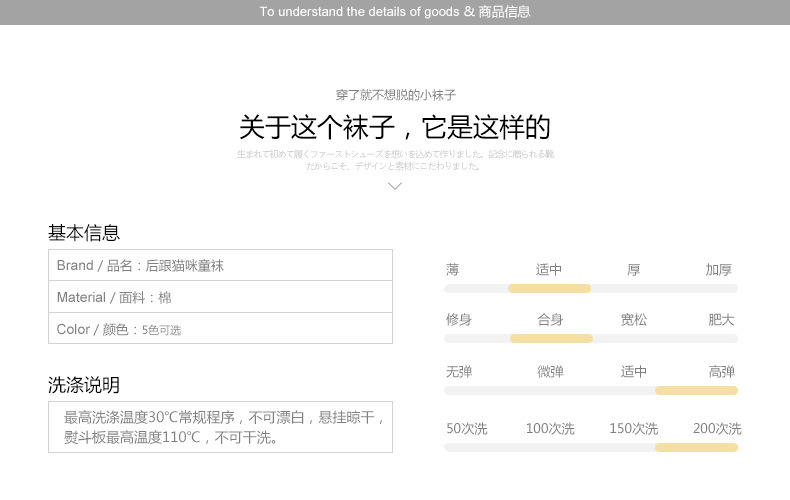Click the thickness slider highlighted segment
This screenshot has height=500, width=790.
pyautogui.click(x=549, y=288)
